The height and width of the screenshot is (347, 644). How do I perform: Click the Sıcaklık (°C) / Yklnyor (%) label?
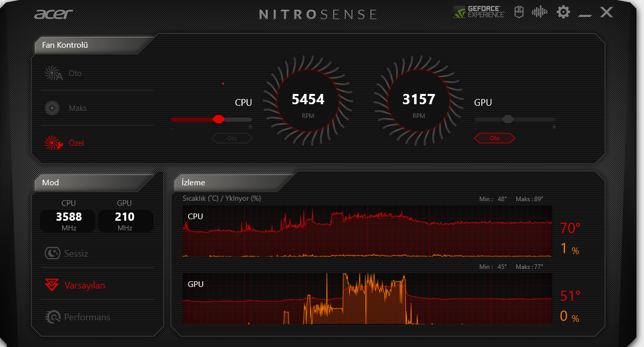click(x=222, y=198)
